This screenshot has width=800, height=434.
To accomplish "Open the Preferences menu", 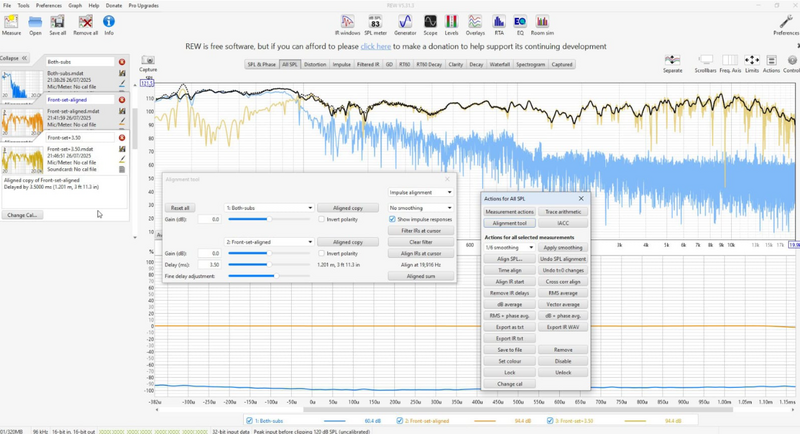I will [48, 6].
